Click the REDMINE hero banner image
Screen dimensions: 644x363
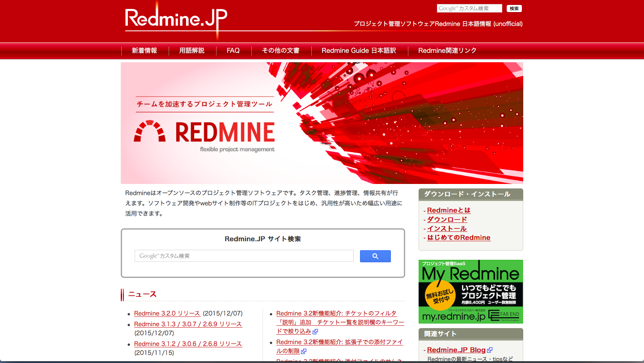click(x=322, y=123)
